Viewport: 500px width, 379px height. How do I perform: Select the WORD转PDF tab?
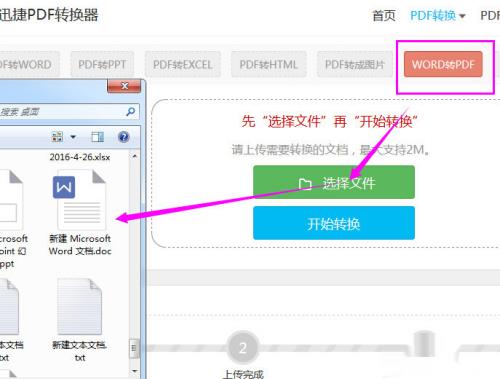[443, 64]
